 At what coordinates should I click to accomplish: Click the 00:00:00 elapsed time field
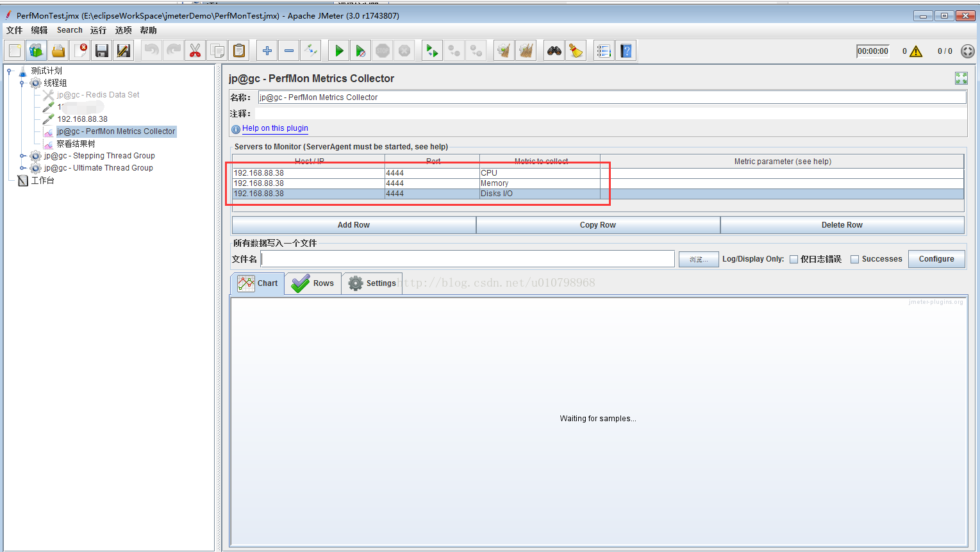[x=873, y=51]
